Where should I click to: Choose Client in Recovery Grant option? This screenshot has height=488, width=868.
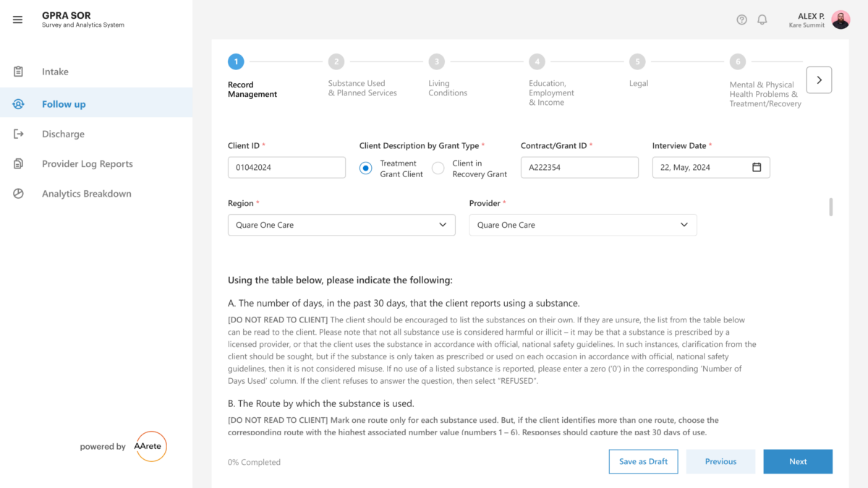tap(437, 168)
